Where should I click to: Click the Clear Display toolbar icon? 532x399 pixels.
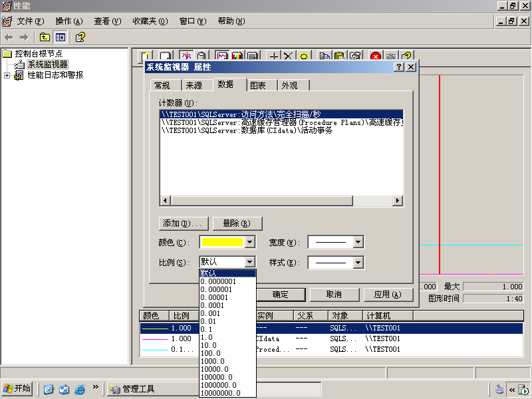165,56
